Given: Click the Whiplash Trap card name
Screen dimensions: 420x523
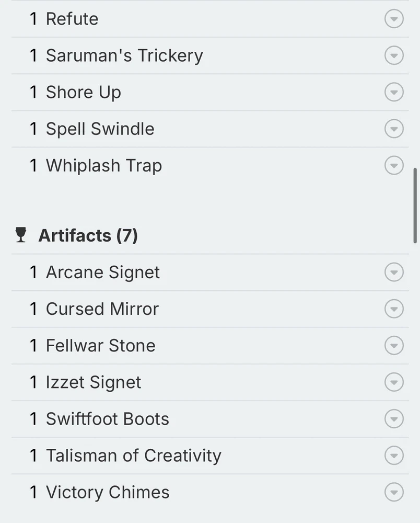Looking at the screenshot, I should pyautogui.click(x=103, y=166).
